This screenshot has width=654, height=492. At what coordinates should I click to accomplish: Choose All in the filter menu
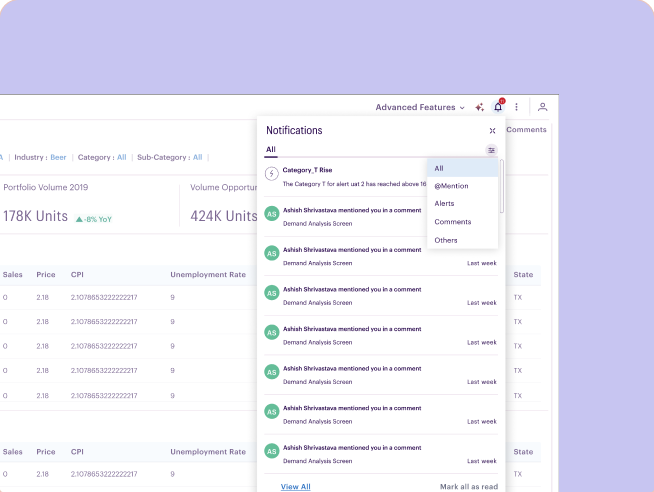tap(463, 168)
